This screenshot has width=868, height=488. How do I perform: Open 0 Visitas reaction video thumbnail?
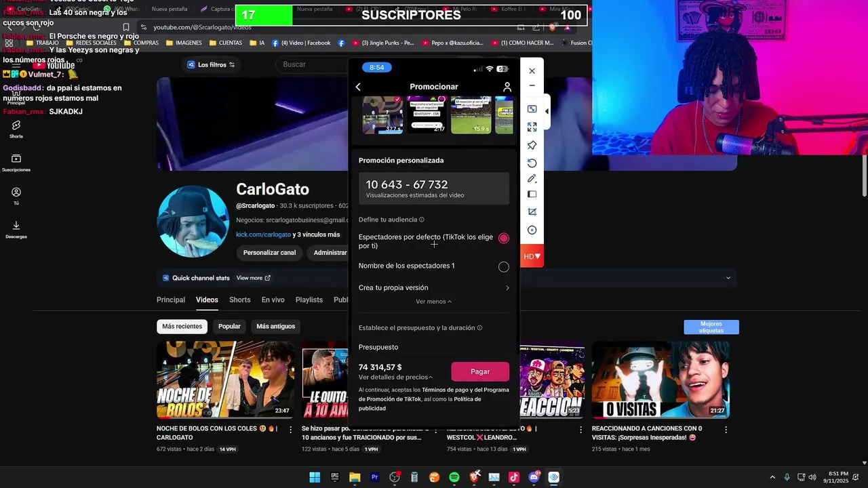click(x=660, y=380)
